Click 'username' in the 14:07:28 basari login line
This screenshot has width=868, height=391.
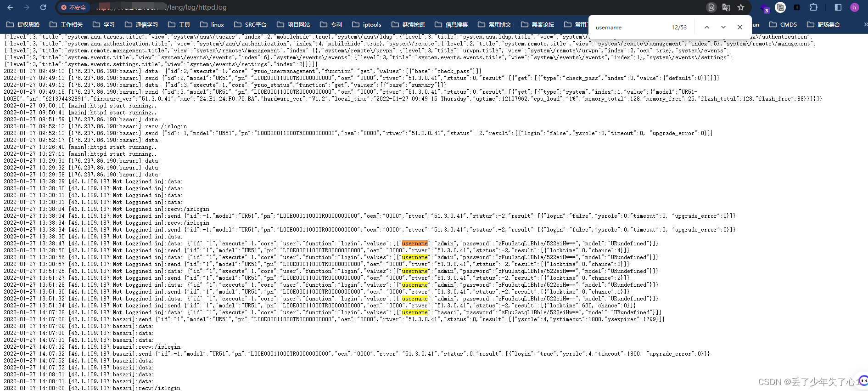(415, 312)
